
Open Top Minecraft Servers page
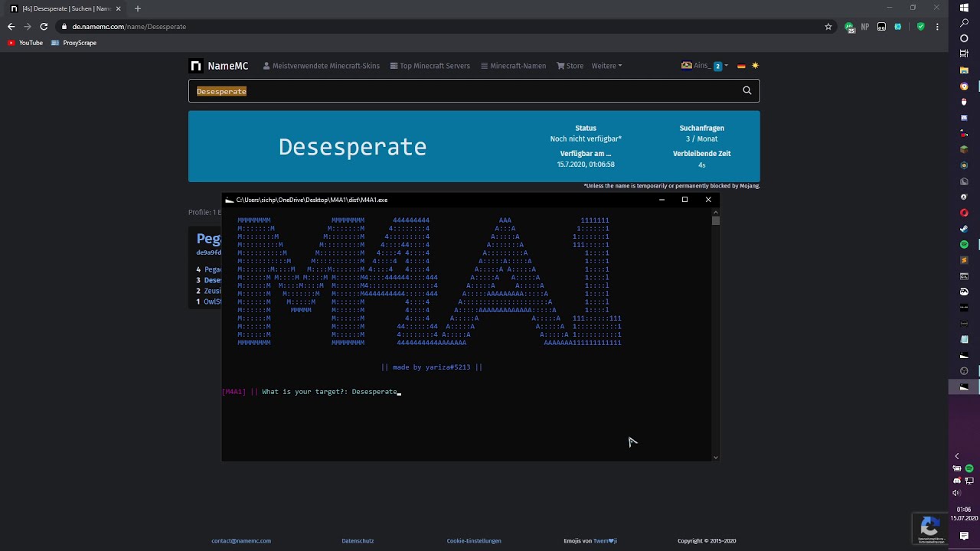click(x=430, y=66)
